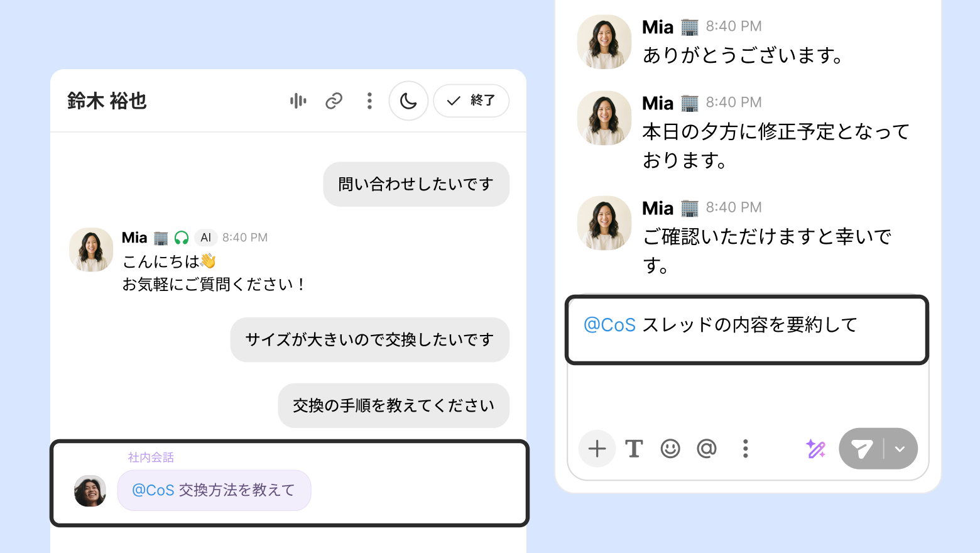Click the plus attachment button in composer
980x553 pixels.
[597, 449]
